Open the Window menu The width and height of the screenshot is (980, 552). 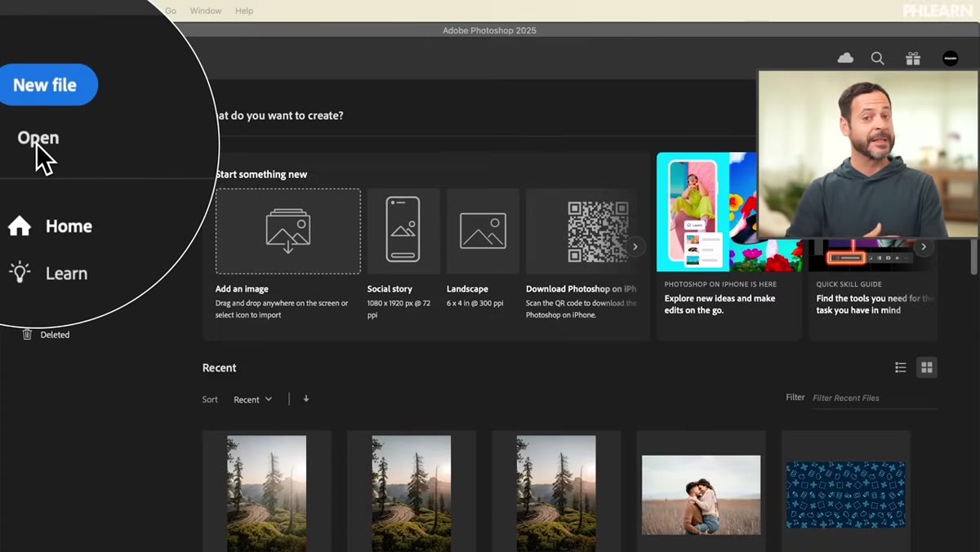[205, 11]
